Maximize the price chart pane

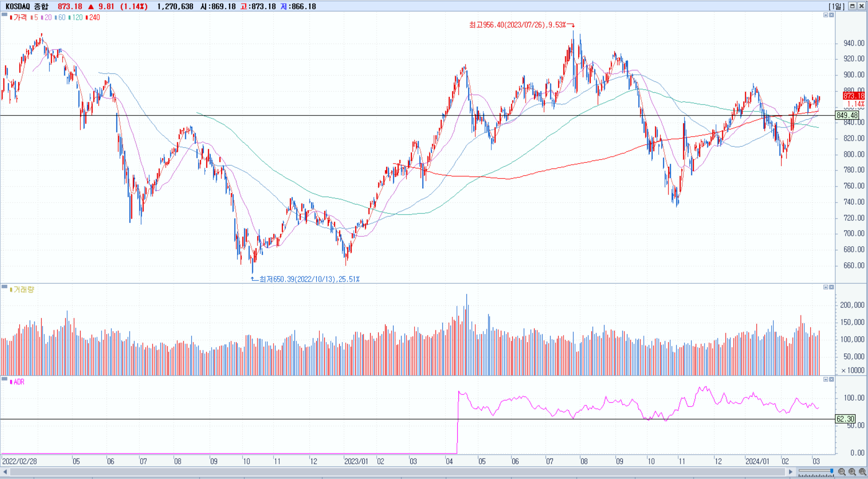826,15
